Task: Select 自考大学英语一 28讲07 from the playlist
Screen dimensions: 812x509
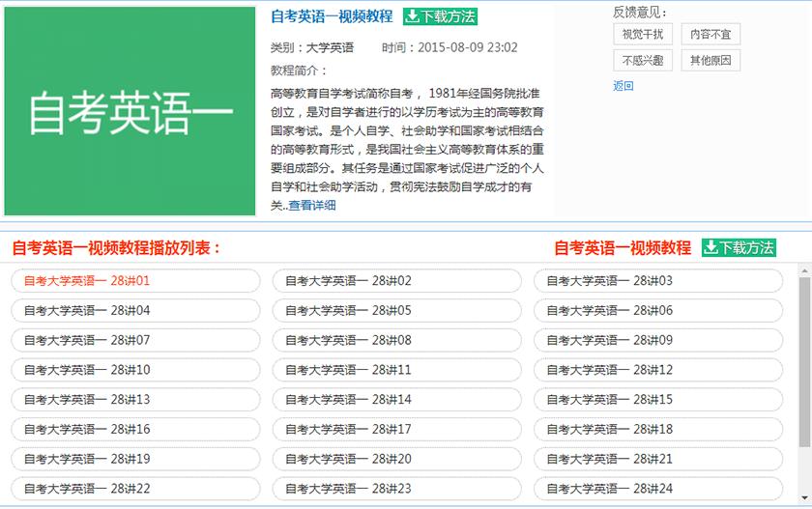Action: 135,340
